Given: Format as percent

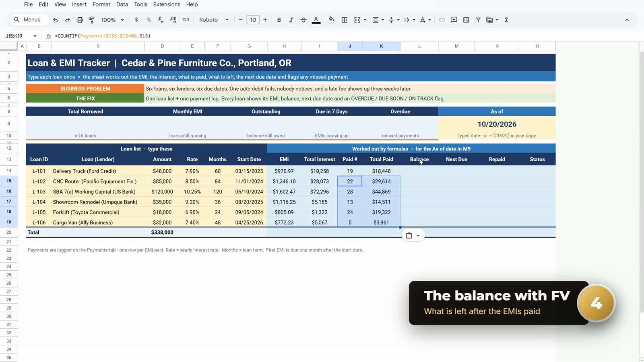Looking at the screenshot, I should (x=149, y=20).
